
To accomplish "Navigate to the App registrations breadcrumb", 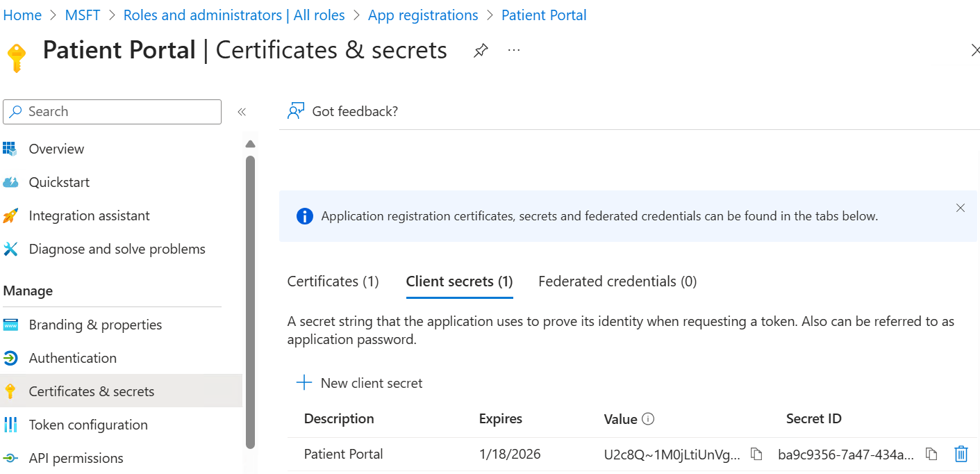I will pyautogui.click(x=423, y=15).
